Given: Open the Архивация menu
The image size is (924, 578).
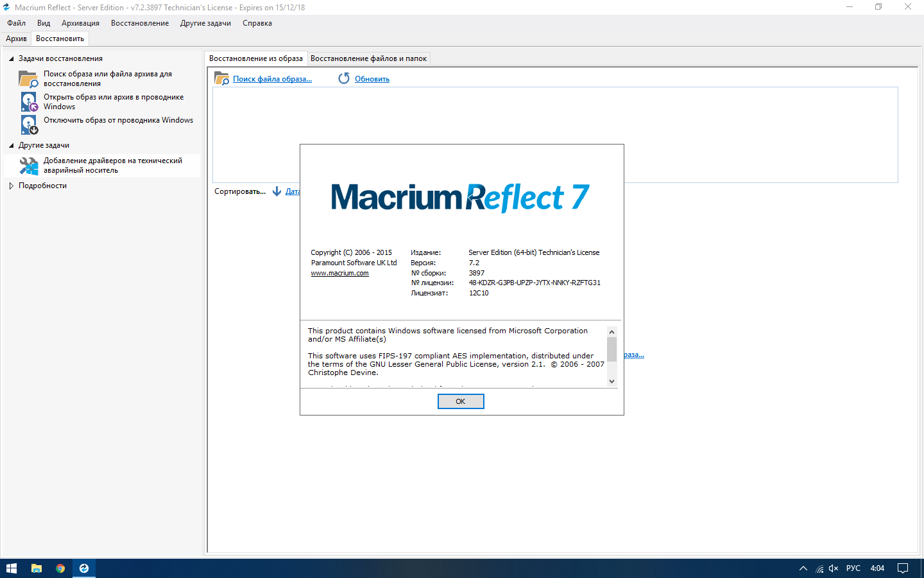Looking at the screenshot, I should coord(80,23).
